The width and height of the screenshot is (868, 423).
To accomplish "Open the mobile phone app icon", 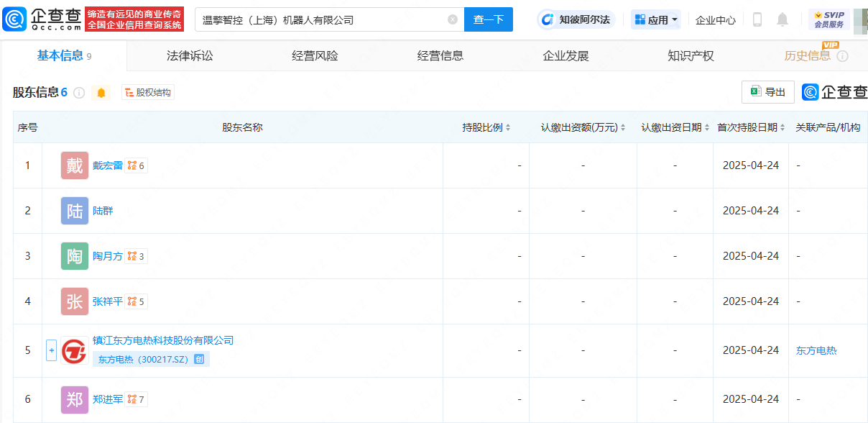I will [757, 19].
